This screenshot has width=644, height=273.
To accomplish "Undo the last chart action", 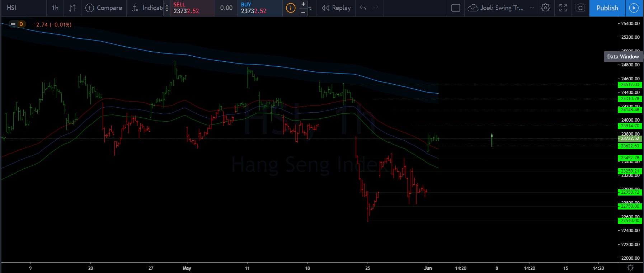I will click(363, 8).
